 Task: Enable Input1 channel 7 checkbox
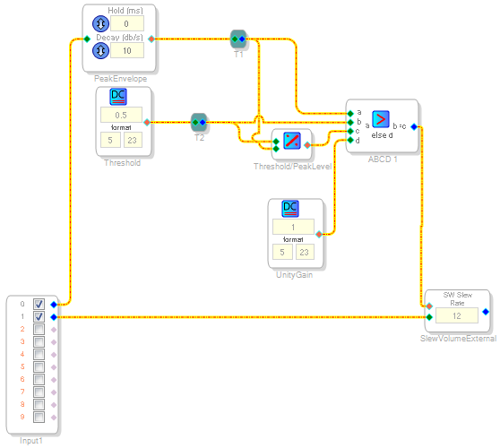tap(39, 392)
